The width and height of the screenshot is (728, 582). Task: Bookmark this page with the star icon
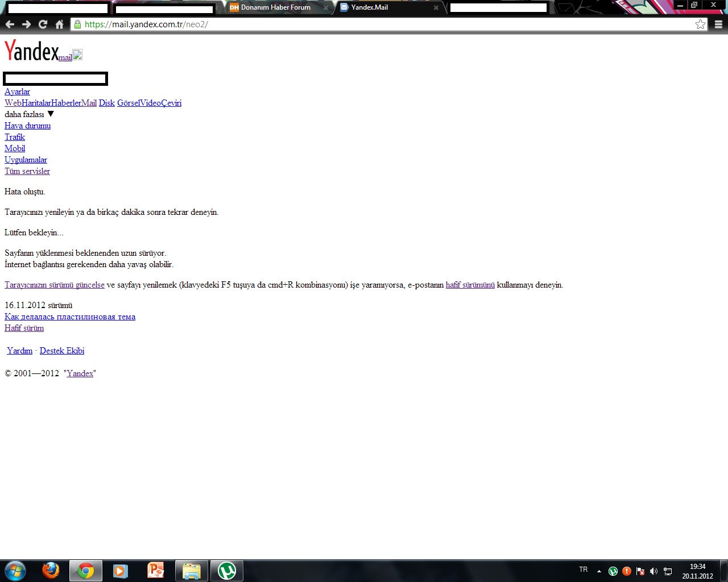tap(700, 24)
